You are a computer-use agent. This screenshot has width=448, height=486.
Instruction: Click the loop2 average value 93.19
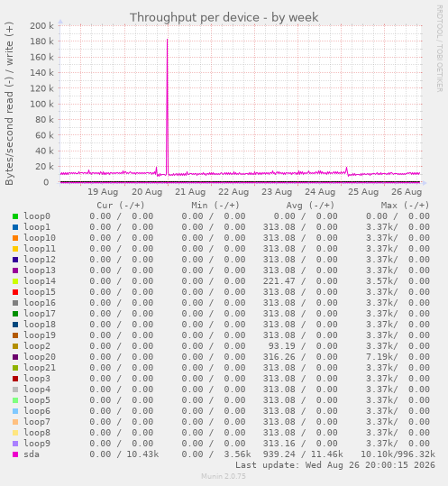[282, 346]
